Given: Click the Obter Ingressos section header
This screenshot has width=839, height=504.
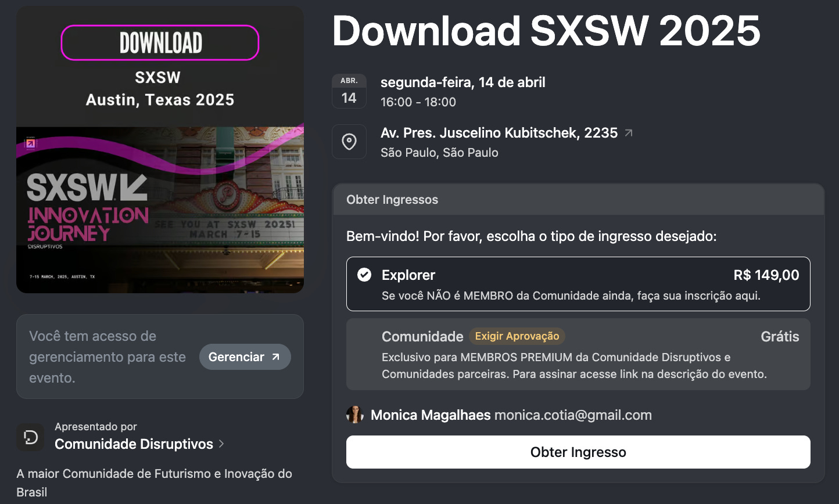Looking at the screenshot, I should click(578, 200).
